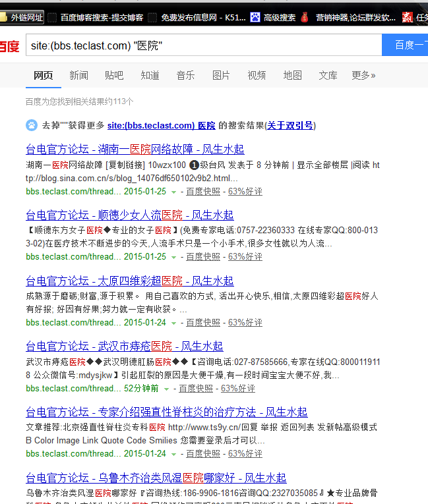This screenshot has height=504, width=428.
Task: Open result 乌鲁木齐治类风湿医院哪家好
Action: tap(156, 478)
